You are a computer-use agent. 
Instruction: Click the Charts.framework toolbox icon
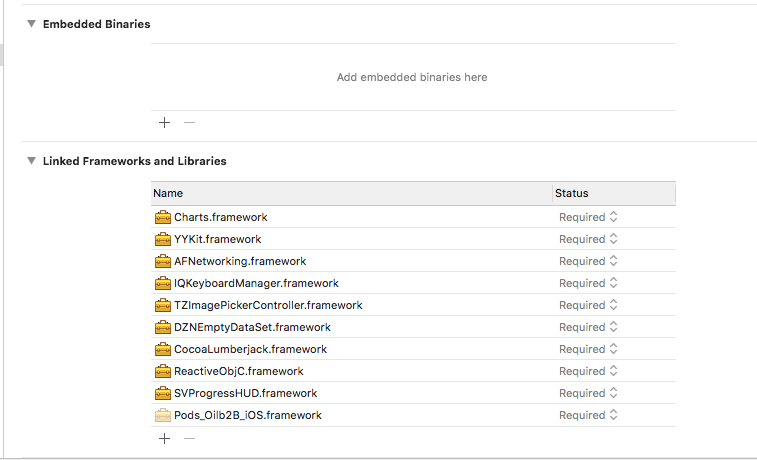[163, 217]
